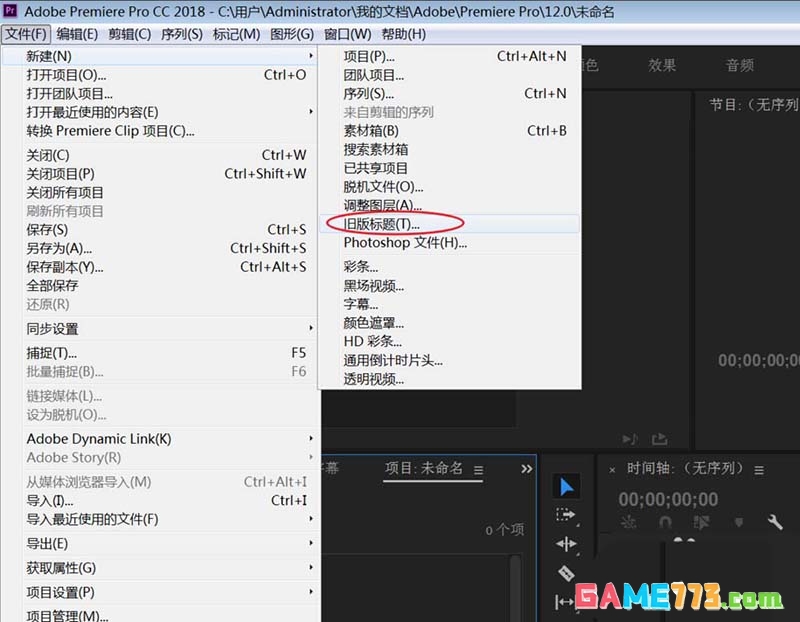Choose 全部保存 entry
Viewport: 800px width, 622px height.
[160, 286]
